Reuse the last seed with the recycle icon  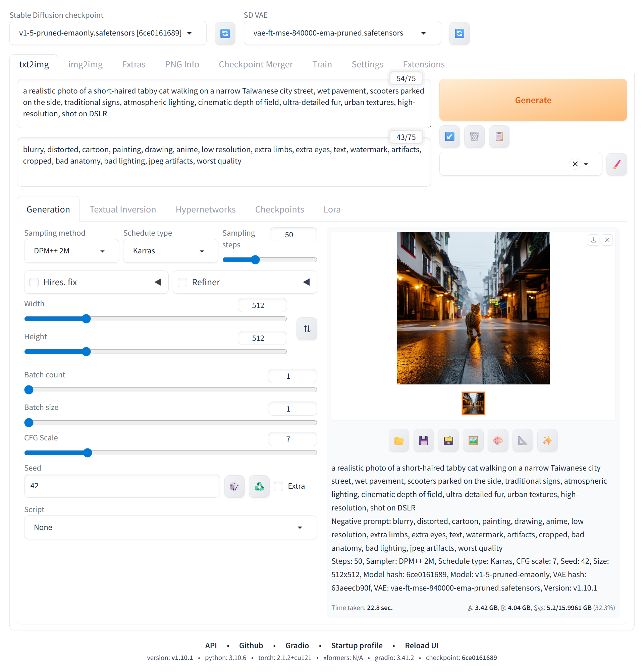click(259, 486)
